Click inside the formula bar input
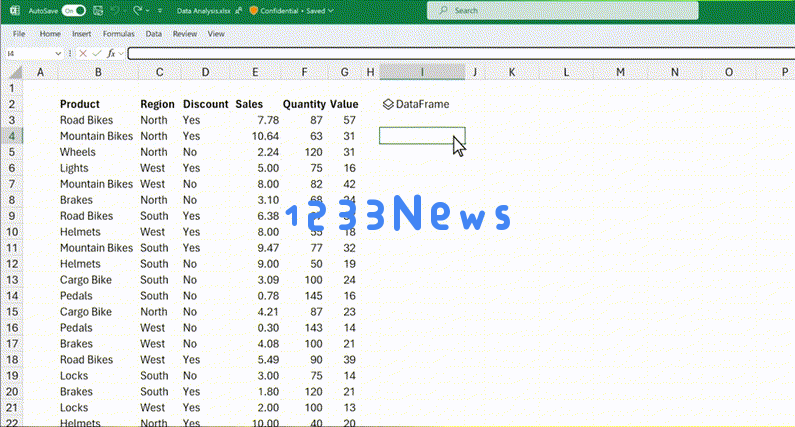The width and height of the screenshot is (795, 427). (460, 53)
